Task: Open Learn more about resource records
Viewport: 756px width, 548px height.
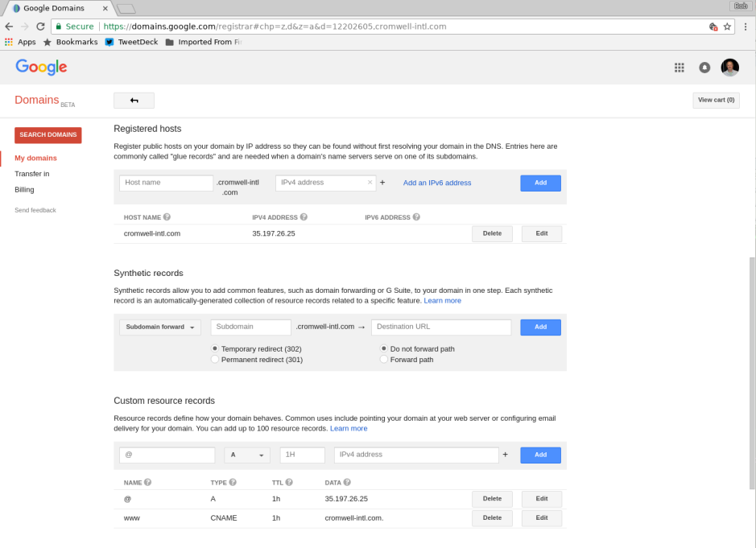Action: coord(349,428)
